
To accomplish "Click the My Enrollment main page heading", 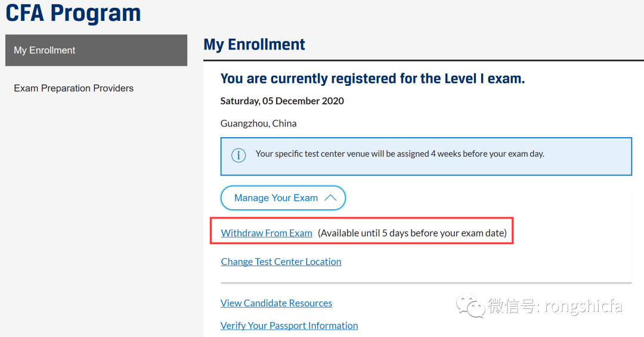I will [x=255, y=45].
